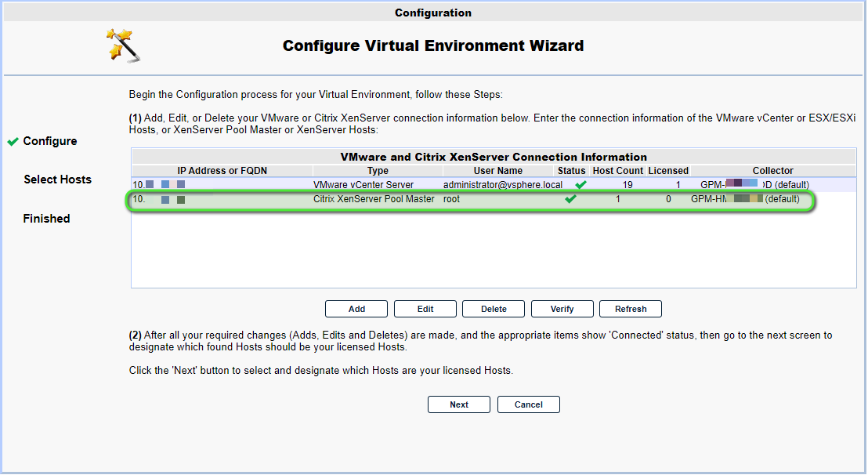Viewport: 868px width, 475px height.
Task: Click the wizard wand icon
Action: 123,45
